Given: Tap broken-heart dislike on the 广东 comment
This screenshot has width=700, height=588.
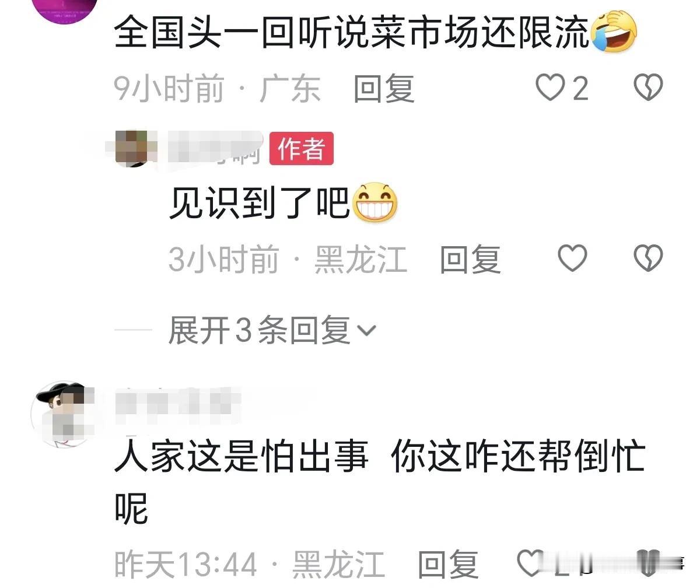Looking at the screenshot, I should pos(648,89).
